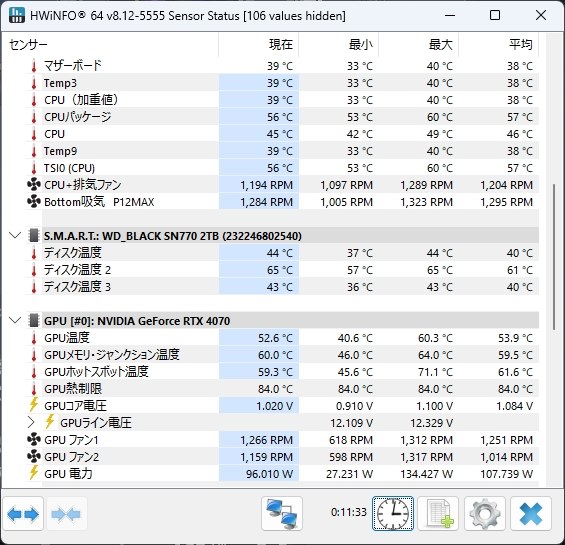Click the thermometer icon beside TSI0 (CPU)

(x=34, y=168)
